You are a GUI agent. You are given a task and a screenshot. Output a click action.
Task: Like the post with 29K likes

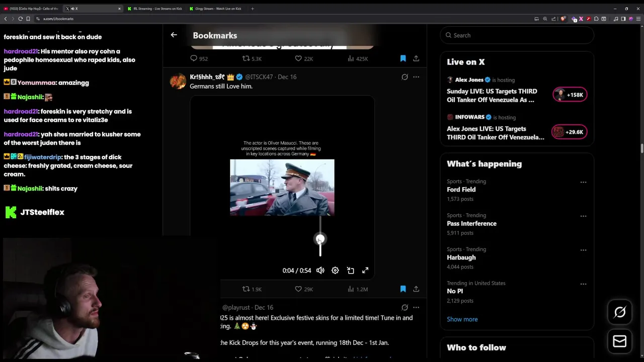tap(304, 289)
